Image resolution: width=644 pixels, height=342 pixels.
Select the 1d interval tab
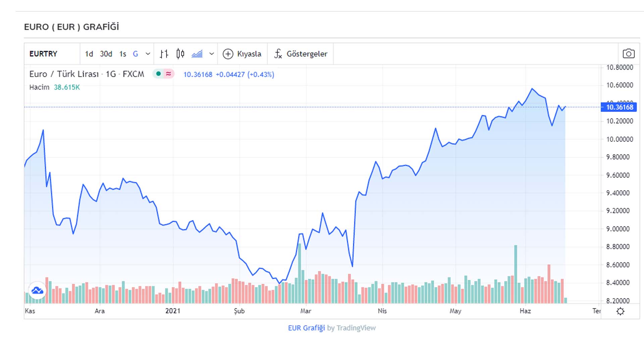[x=89, y=54]
